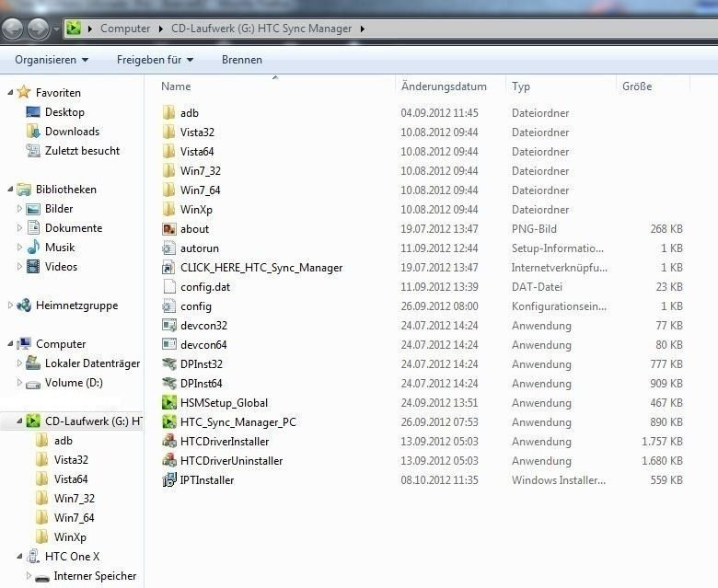Open the Organisieren dropdown menu

[x=52, y=60]
